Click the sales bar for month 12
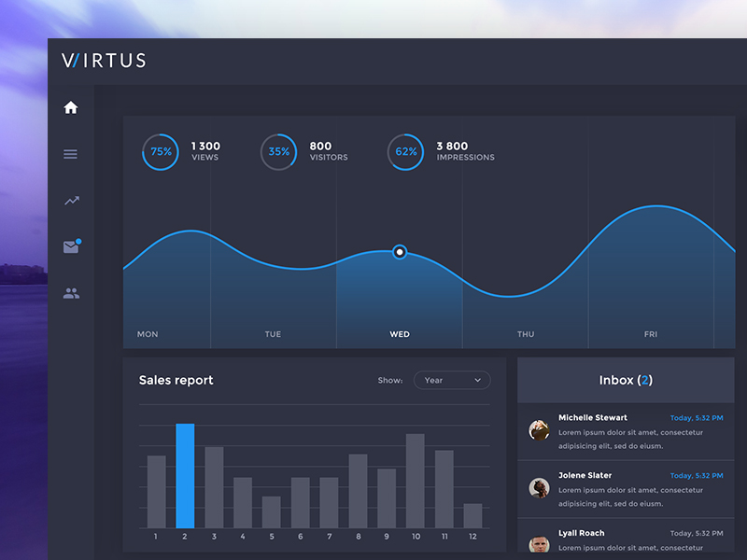The height and width of the screenshot is (560, 747). [x=472, y=516]
